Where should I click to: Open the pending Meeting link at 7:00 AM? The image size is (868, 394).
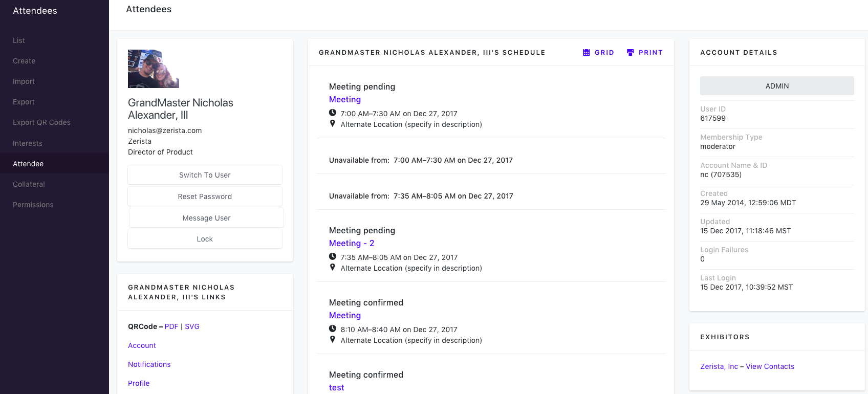[x=345, y=99]
